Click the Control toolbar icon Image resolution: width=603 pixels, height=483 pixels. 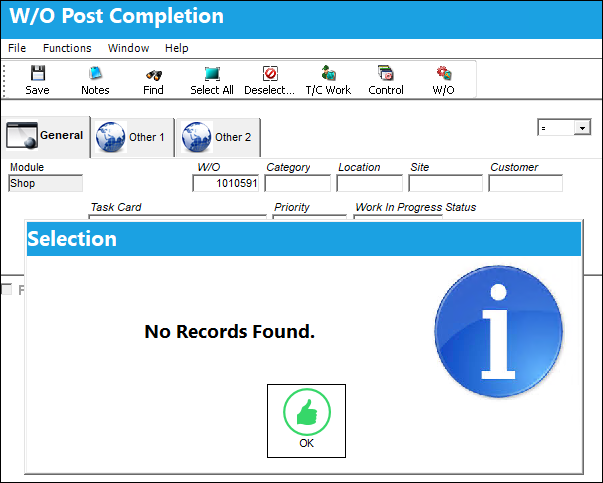point(386,73)
